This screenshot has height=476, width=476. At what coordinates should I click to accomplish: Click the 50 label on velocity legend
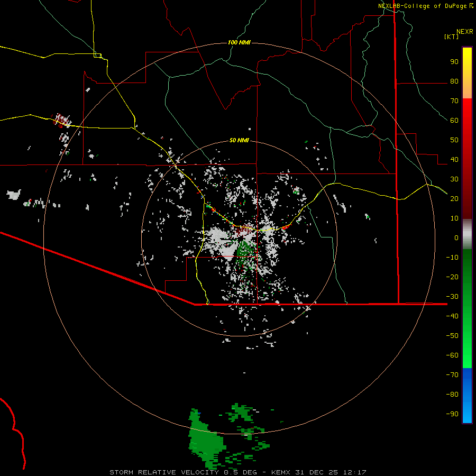[454, 140]
